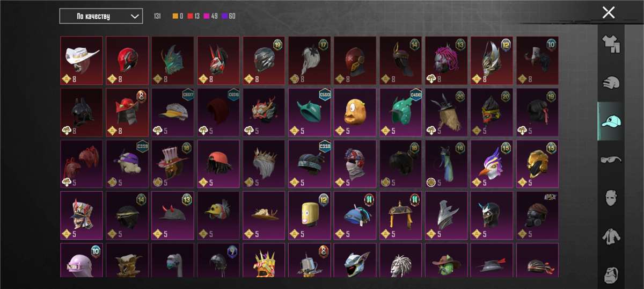Open the outfits clothing category icon
Image resolution: width=644 pixels, height=289 pixels.
(611, 44)
